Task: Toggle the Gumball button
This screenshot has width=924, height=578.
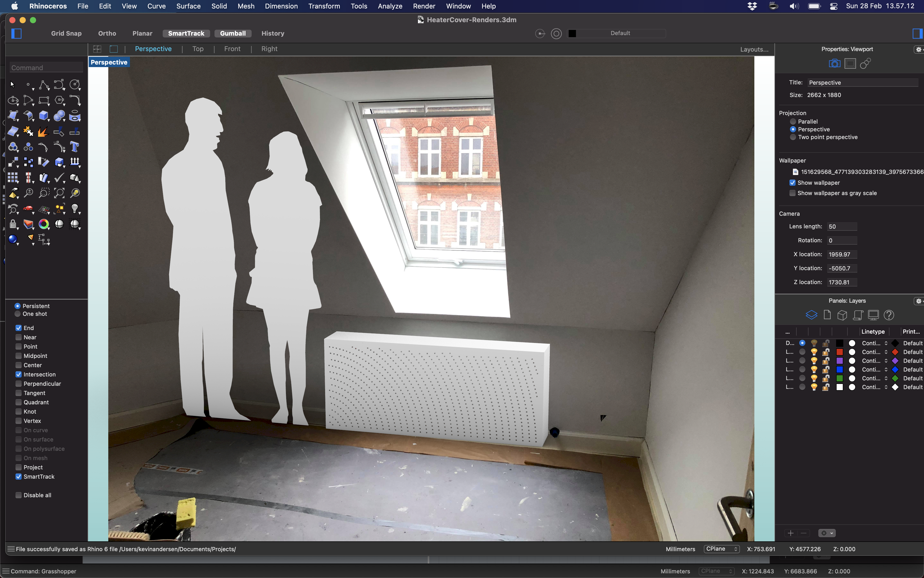Action: pos(233,33)
